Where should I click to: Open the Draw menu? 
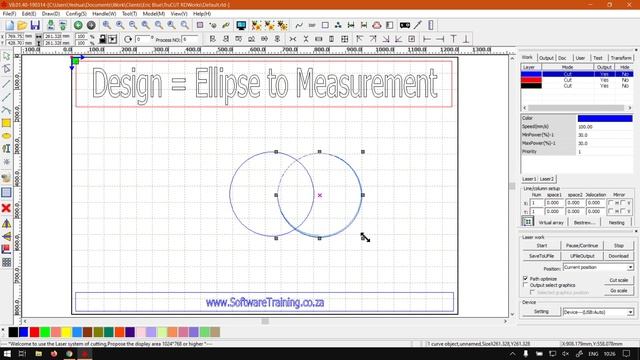click(51, 13)
